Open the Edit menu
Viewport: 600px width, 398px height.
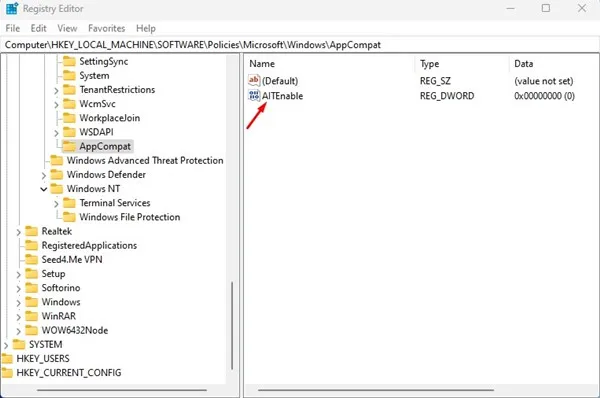coord(38,28)
